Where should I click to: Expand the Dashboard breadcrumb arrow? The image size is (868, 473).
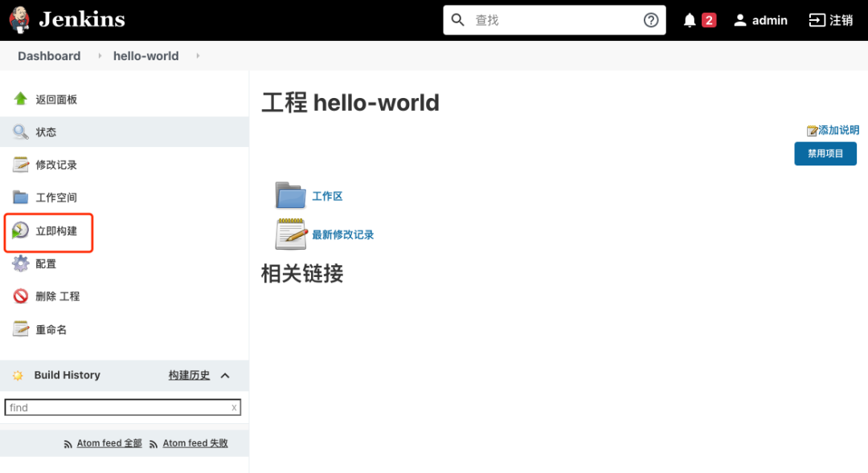(100, 56)
